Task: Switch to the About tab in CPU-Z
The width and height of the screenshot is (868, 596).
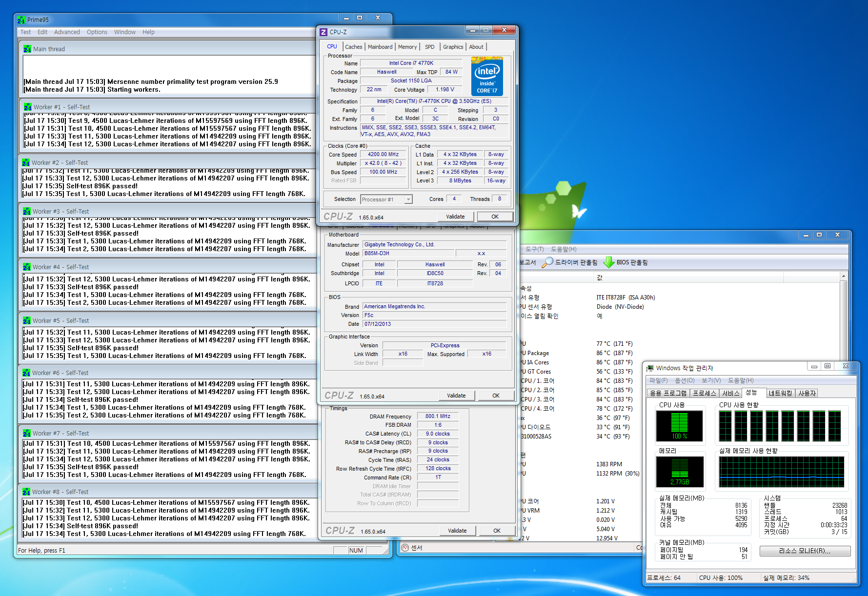Action: pos(476,47)
